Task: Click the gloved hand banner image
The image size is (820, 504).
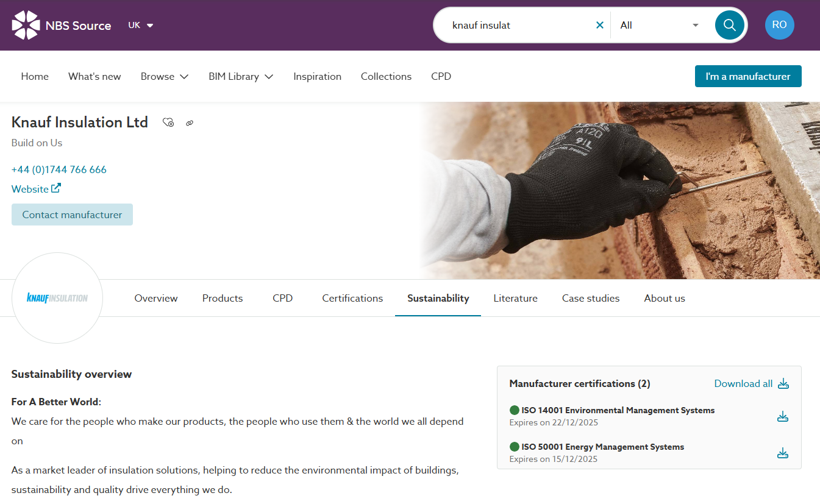Action: pyautogui.click(x=619, y=190)
